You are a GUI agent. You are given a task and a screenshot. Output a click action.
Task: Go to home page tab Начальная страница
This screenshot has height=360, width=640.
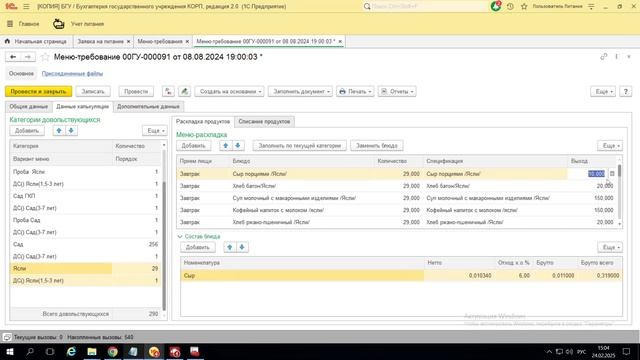(36, 41)
